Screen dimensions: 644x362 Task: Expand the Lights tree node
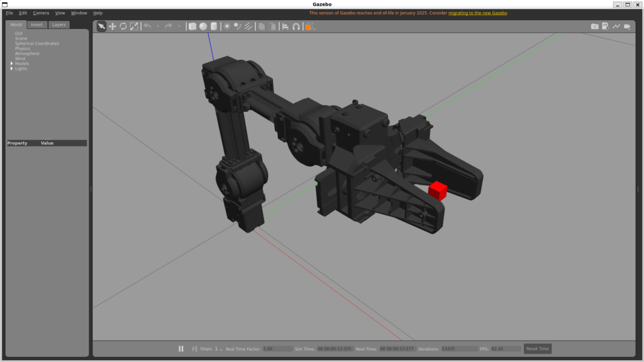pos(11,69)
